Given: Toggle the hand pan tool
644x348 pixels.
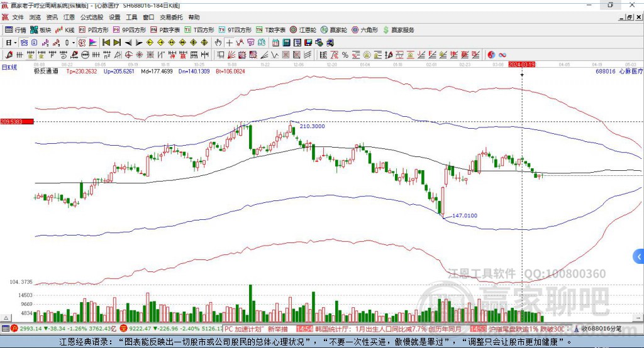Looking at the screenshot, I should (x=218, y=43).
